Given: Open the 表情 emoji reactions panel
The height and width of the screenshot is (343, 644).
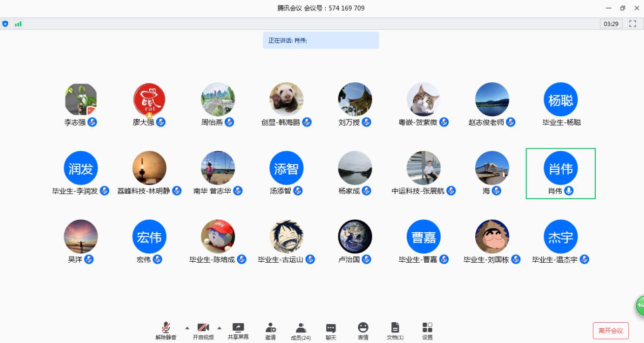Looking at the screenshot, I should tap(363, 330).
